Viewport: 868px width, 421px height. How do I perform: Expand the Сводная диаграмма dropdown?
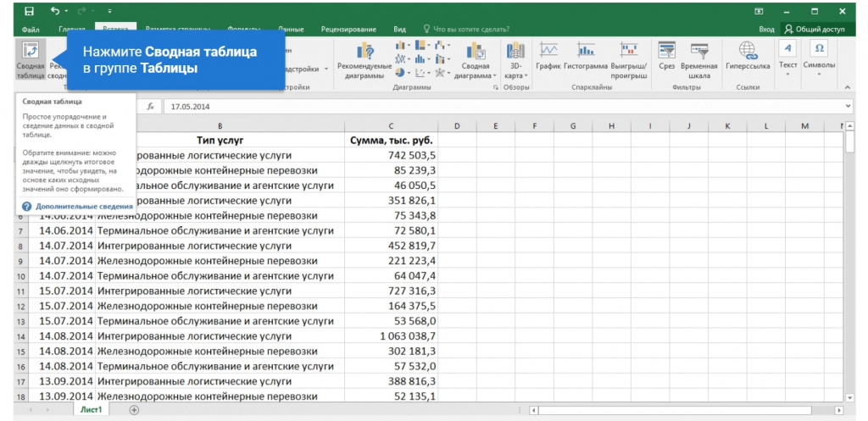(476, 61)
